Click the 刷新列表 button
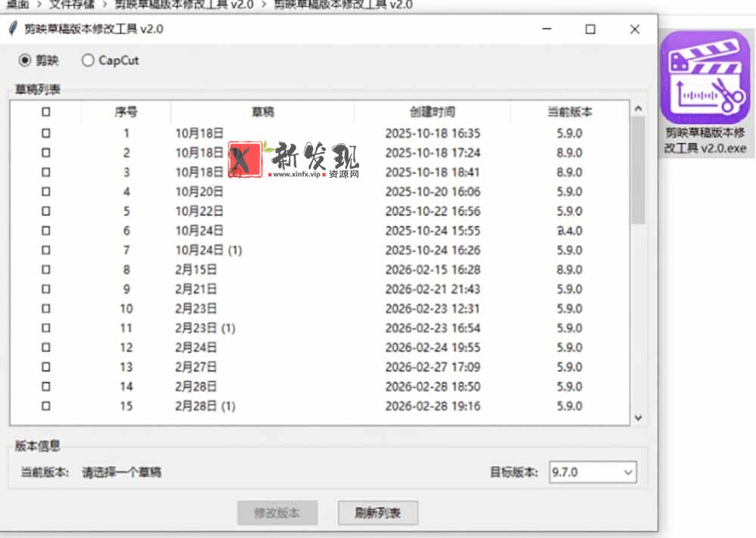 [x=377, y=512]
